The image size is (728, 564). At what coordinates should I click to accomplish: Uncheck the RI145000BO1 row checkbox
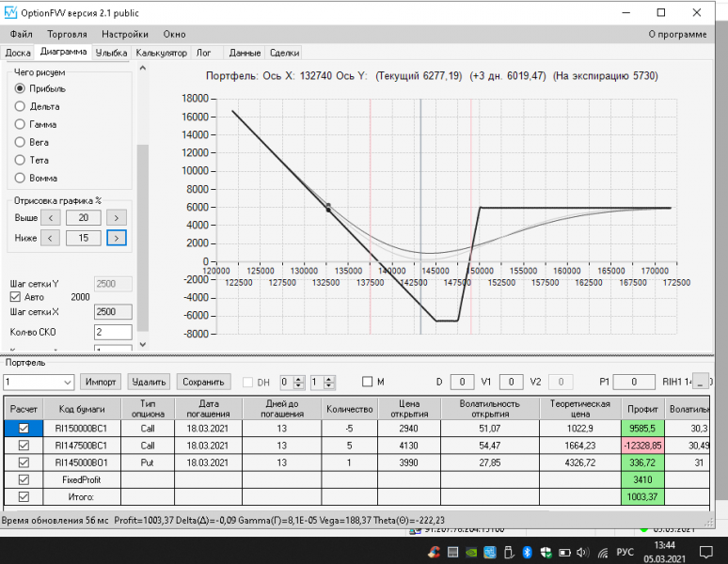pos(24,462)
